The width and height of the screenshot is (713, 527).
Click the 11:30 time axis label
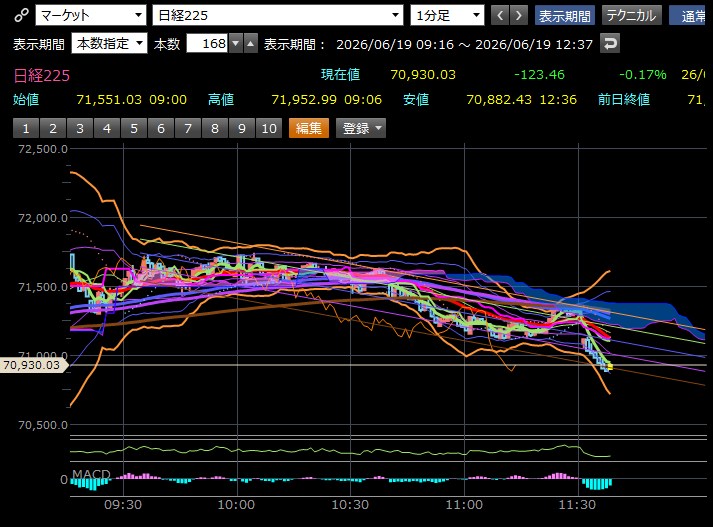(x=577, y=505)
